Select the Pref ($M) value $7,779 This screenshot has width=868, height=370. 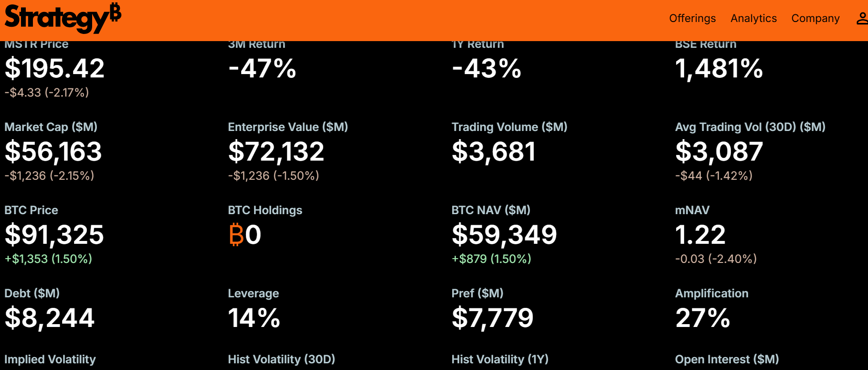tap(492, 318)
